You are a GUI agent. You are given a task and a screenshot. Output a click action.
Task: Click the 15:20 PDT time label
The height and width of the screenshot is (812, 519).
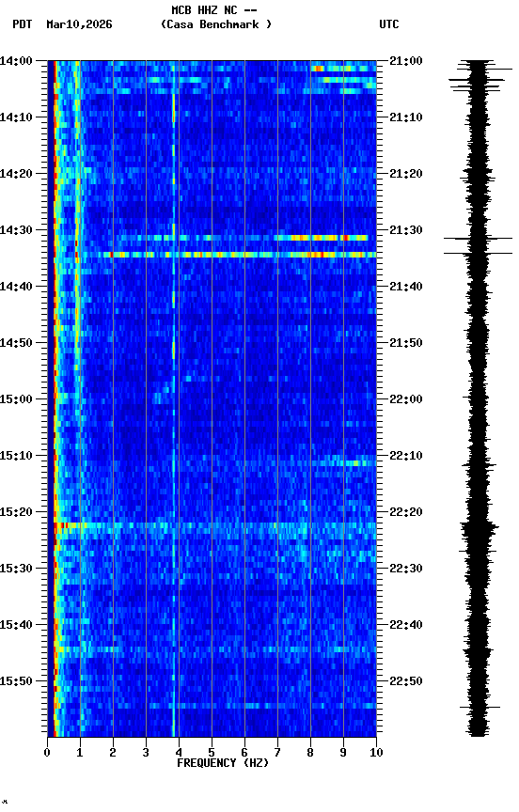16,512
